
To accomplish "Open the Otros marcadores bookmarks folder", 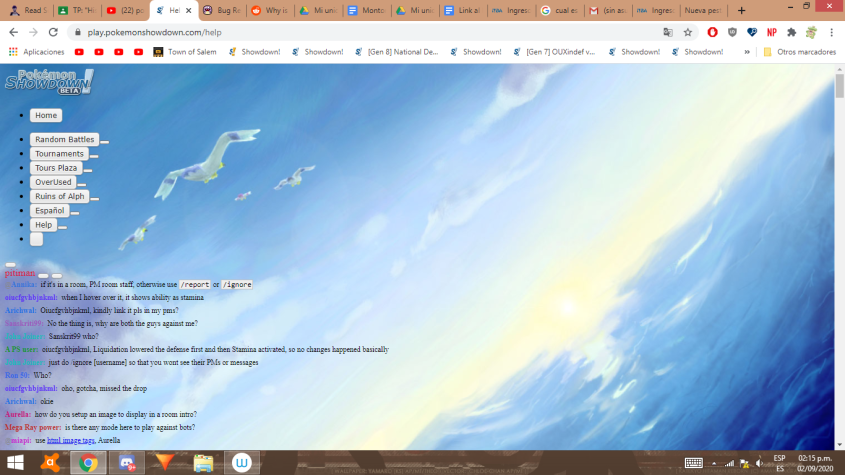I will tap(799, 52).
